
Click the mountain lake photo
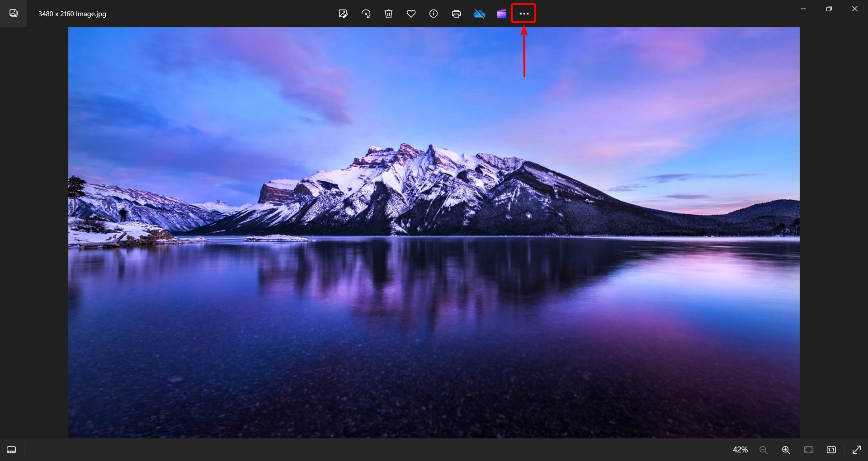click(434, 232)
